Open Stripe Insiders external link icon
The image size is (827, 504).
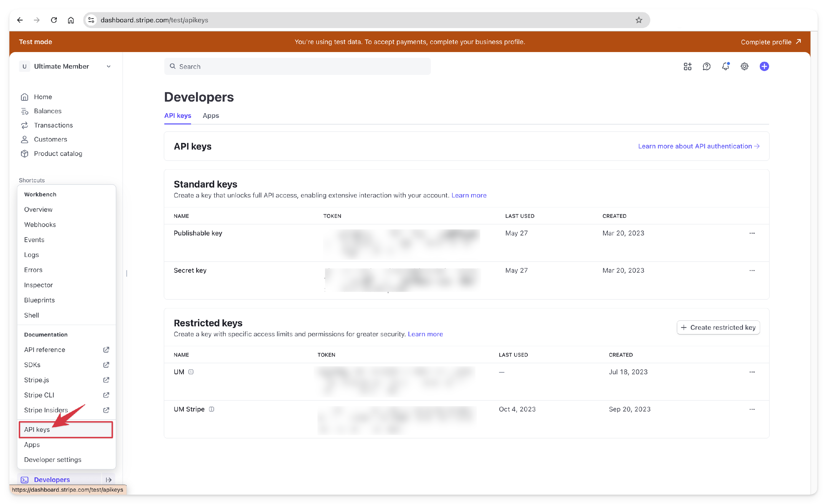pos(106,410)
